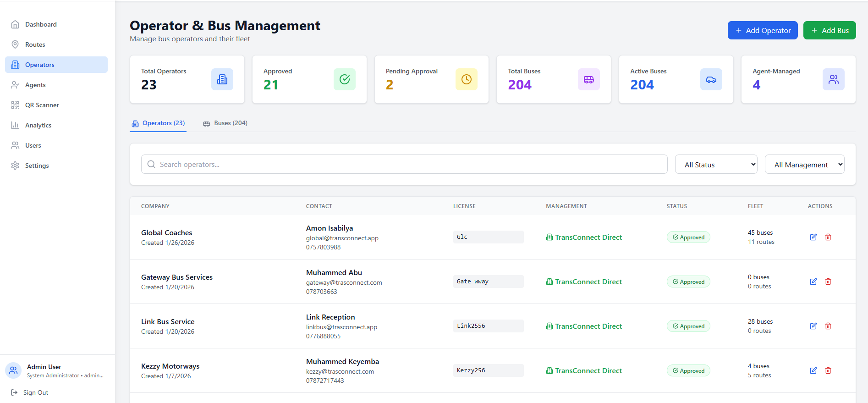Click the Link Bus Service company name
The width and height of the screenshot is (868, 403).
pyautogui.click(x=168, y=321)
